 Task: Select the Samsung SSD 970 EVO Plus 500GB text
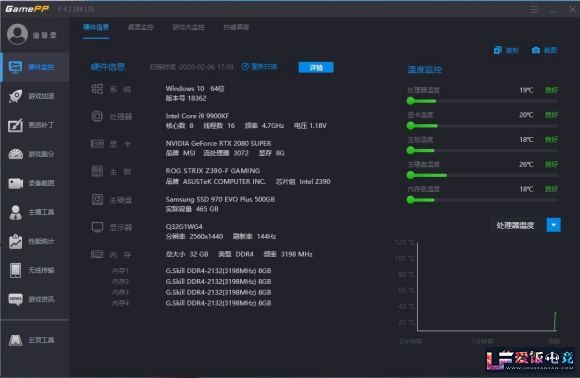click(220, 199)
